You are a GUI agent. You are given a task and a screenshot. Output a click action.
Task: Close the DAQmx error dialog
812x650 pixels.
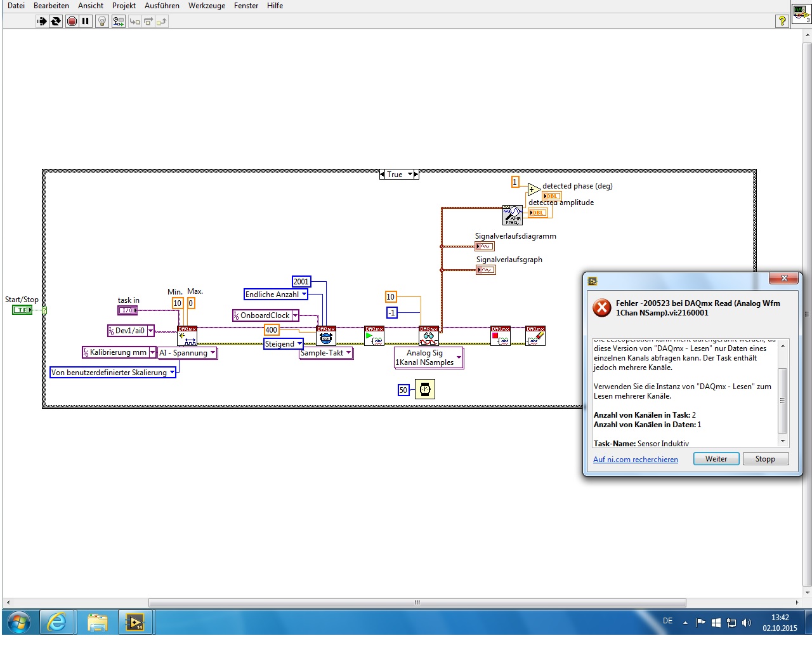(x=784, y=278)
